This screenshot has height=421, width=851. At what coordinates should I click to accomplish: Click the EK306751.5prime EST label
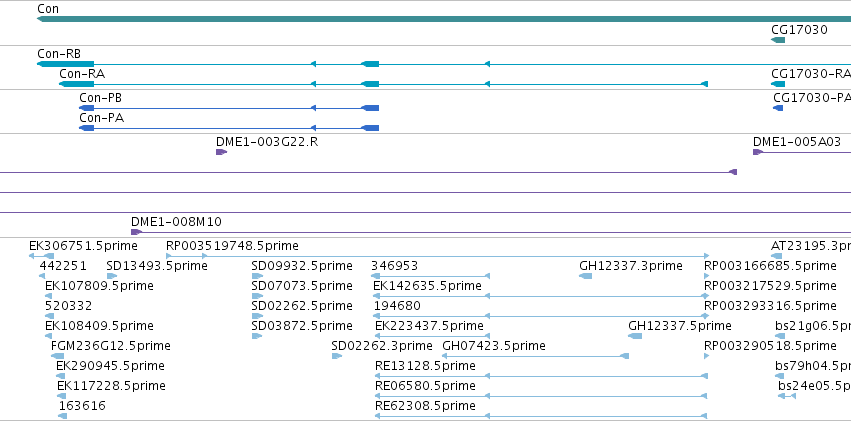click(83, 246)
